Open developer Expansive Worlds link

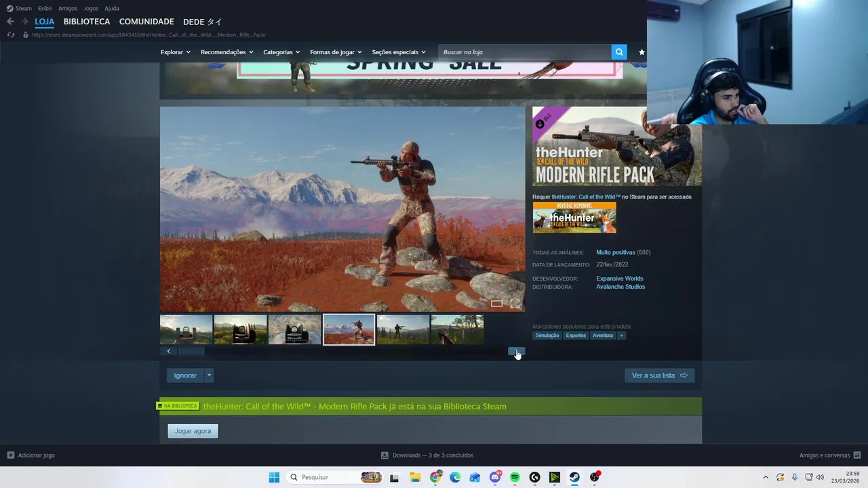(x=620, y=279)
